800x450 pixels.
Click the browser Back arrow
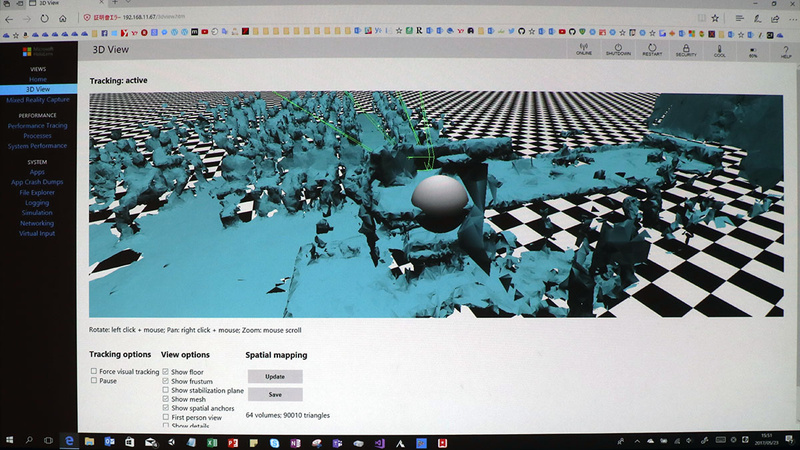tap(9, 19)
